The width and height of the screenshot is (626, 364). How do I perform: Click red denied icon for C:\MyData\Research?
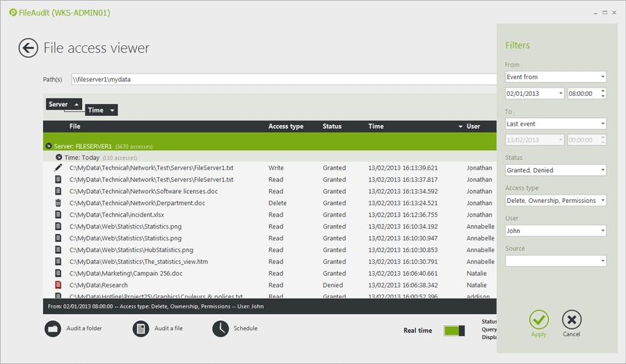click(58, 285)
